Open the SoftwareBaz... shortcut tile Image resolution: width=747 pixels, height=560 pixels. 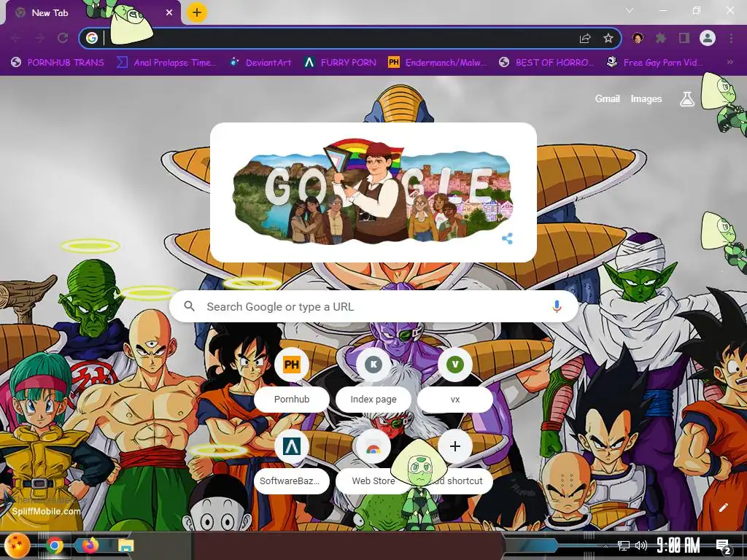pyautogui.click(x=292, y=461)
